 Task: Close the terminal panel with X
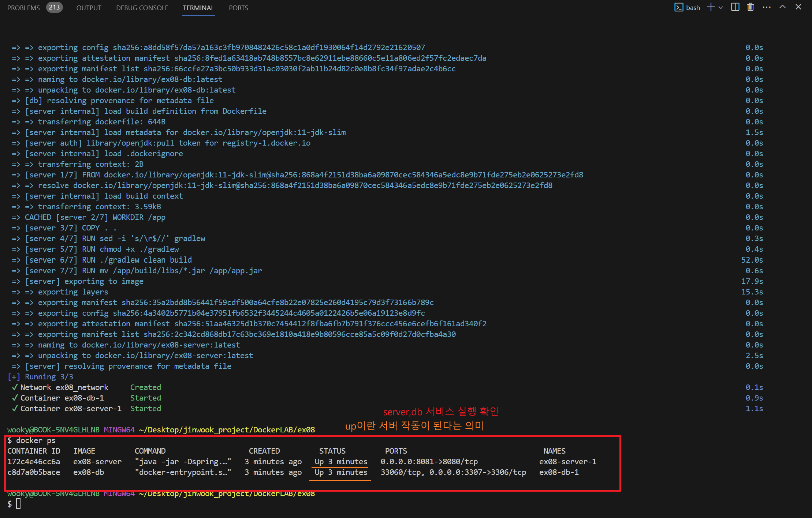point(798,7)
